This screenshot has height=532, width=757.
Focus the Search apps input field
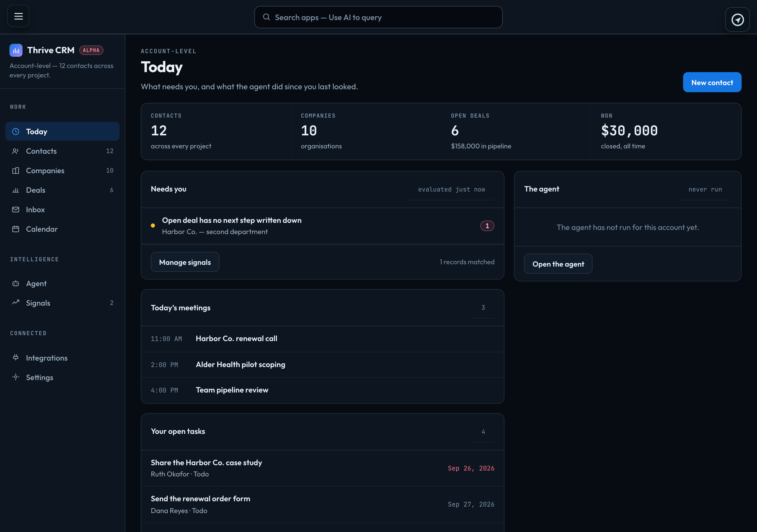pyautogui.click(x=378, y=17)
